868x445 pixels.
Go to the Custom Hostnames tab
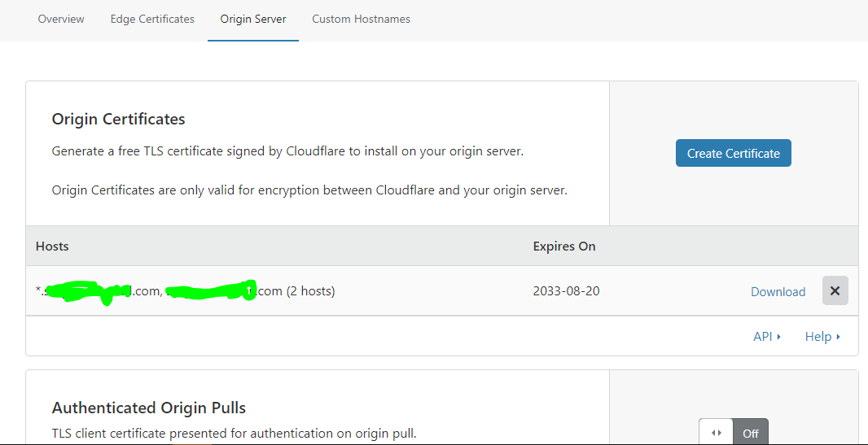pyautogui.click(x=361, y=19)
